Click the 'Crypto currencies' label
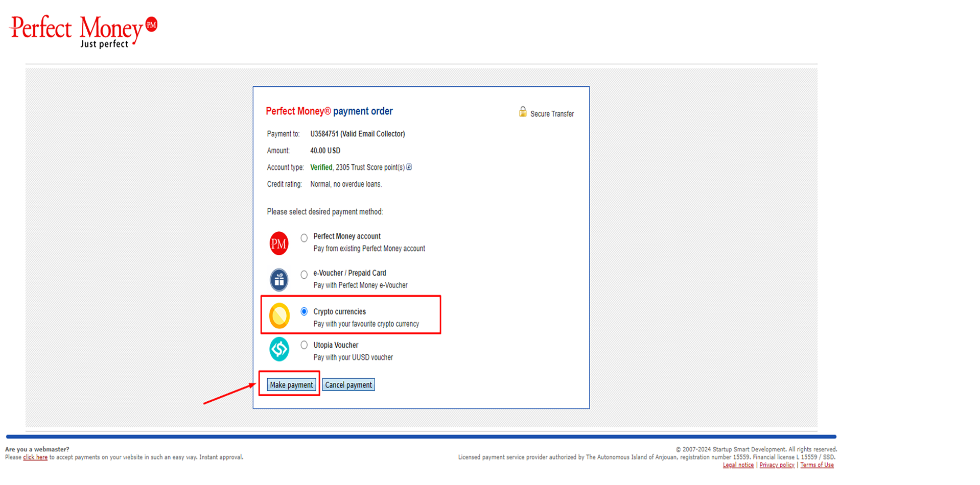The image size is (980, 485). coord(339,311)
